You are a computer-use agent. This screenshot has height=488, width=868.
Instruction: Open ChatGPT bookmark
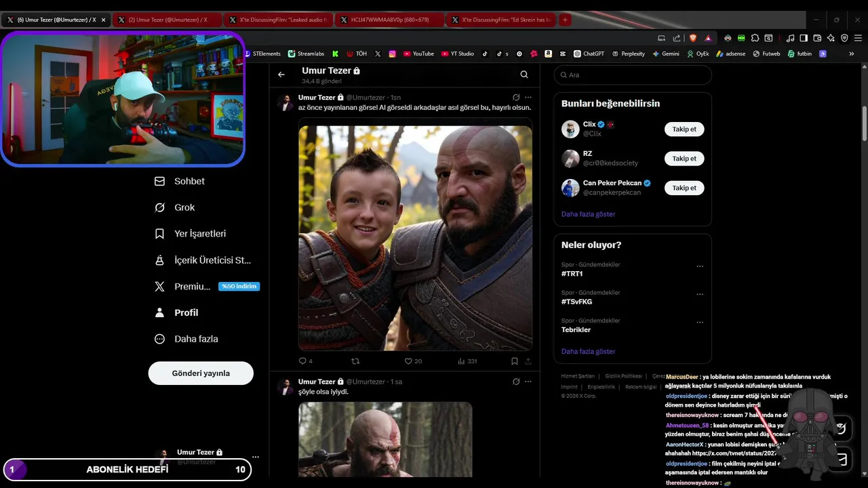pyautogui.click(x=589, y=54)
